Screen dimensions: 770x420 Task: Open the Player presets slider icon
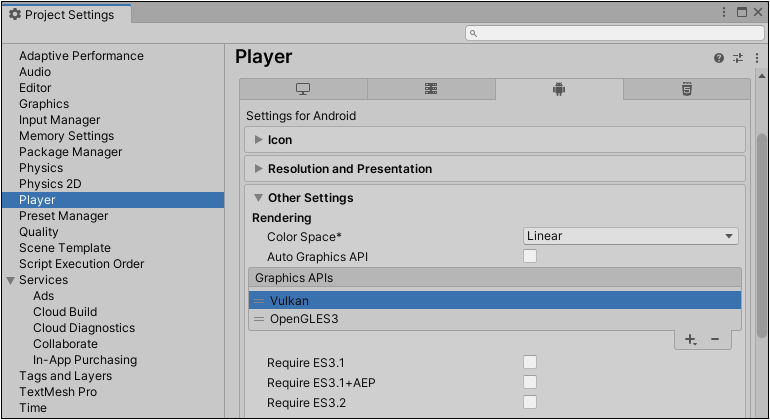[738, 58]
